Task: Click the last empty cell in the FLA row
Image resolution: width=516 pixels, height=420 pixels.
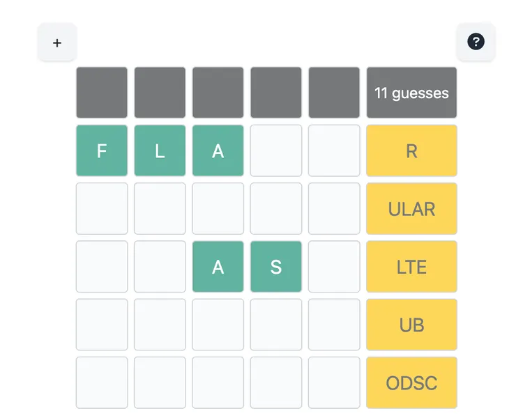Action: click(334, 150)
